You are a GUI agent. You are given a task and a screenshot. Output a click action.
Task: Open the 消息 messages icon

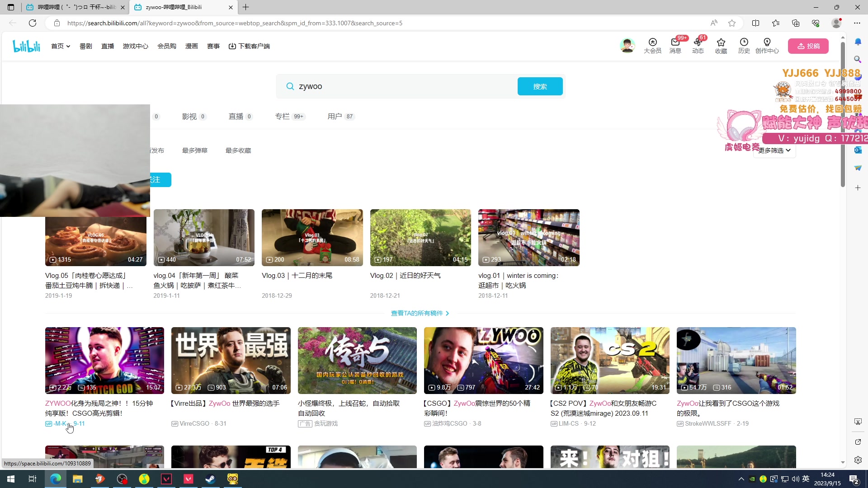click(675, 46)
